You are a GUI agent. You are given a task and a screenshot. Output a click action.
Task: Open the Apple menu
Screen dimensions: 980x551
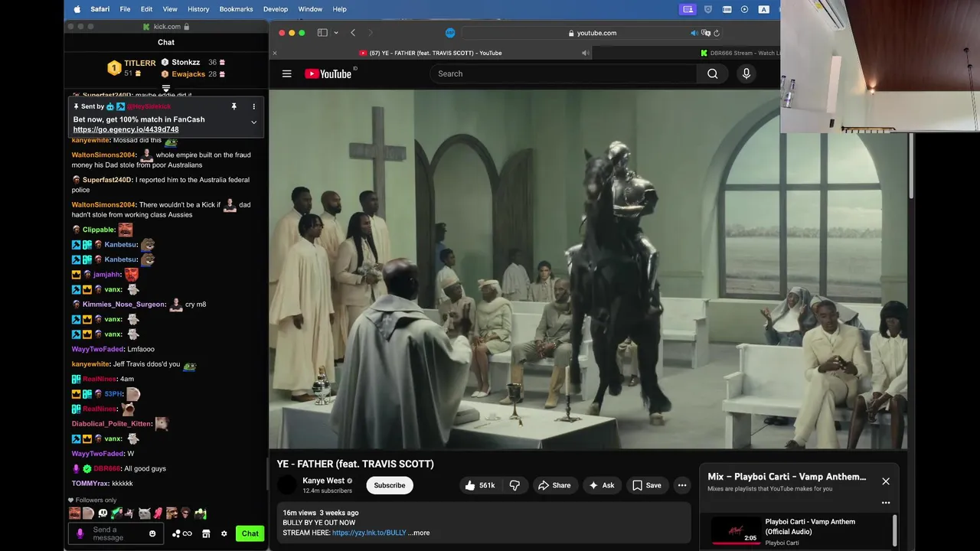pos(77,9)
